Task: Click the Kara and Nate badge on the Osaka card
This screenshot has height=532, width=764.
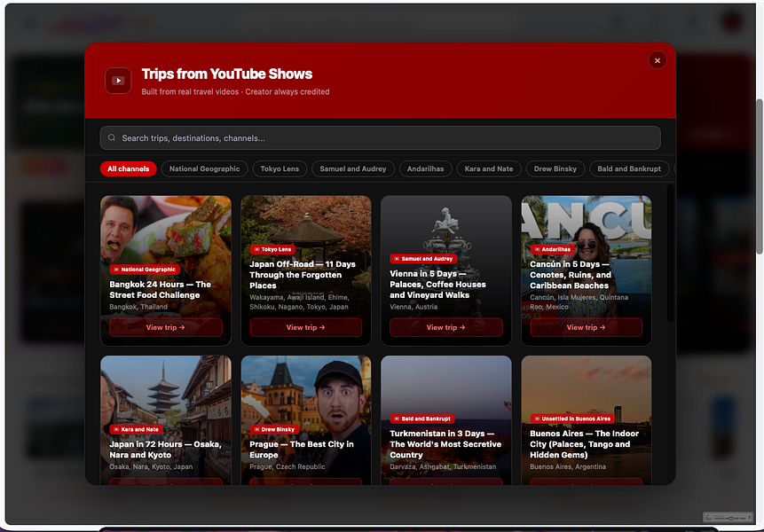Action: click(136, 429)
